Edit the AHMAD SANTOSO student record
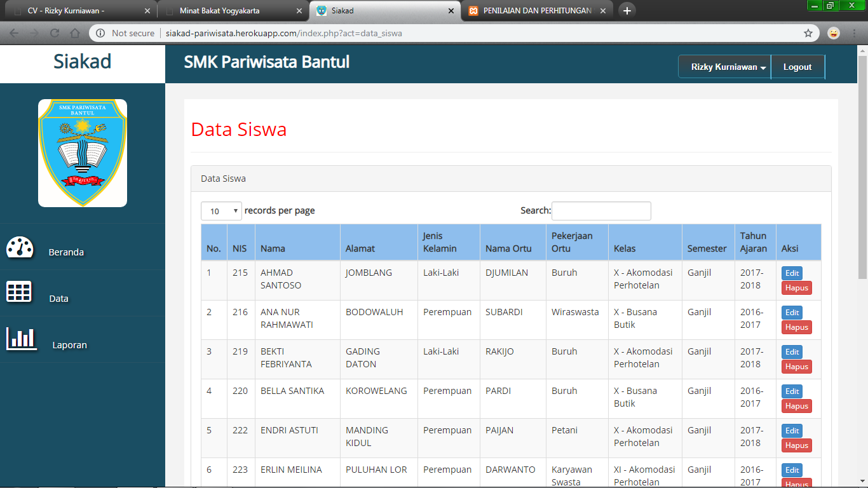This screenshot has width=868, height=488. [x=792, y=273]
